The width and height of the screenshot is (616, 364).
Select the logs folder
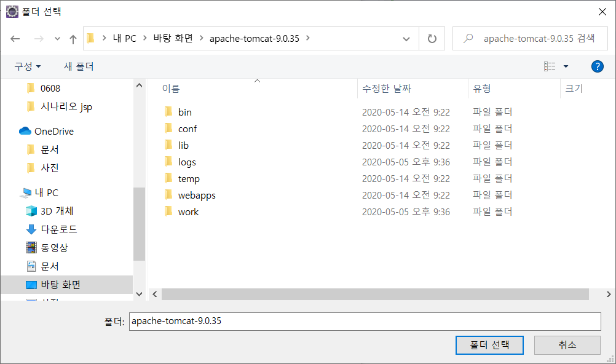tap(187, 162)
